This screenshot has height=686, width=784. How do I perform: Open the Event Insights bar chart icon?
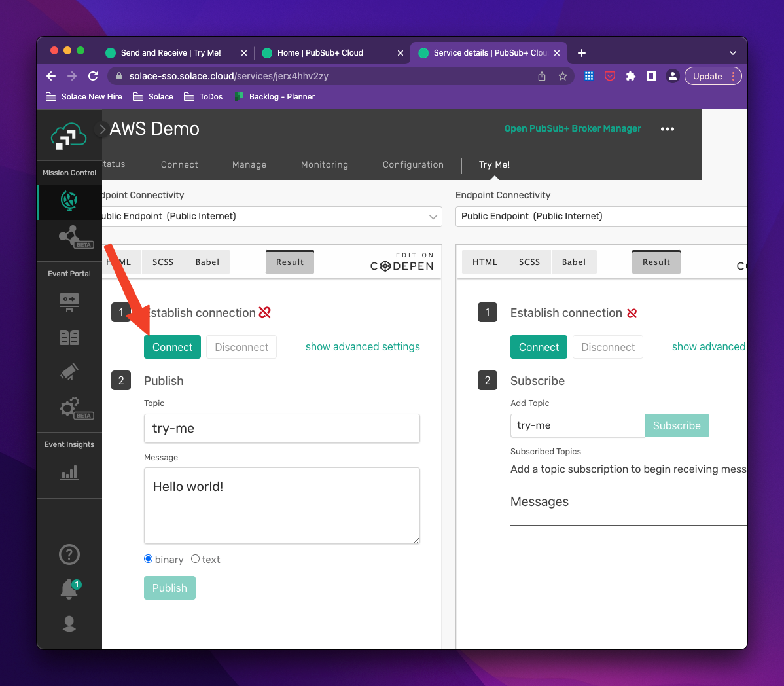(69, 473)
